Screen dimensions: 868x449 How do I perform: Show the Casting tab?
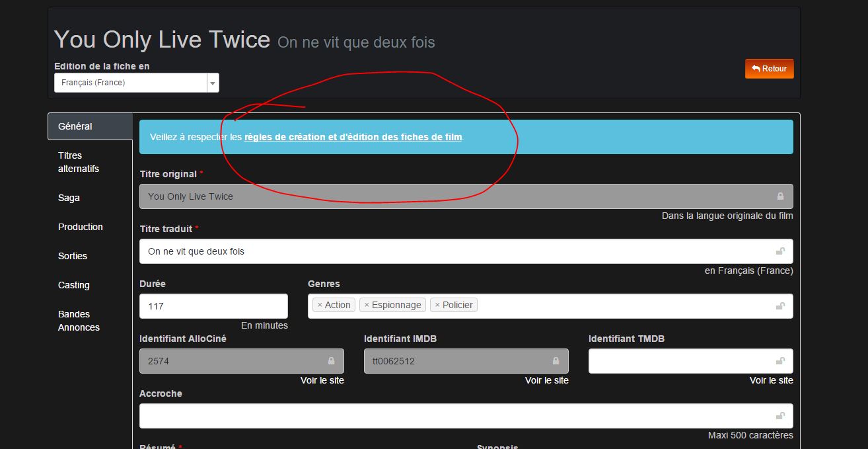tap(90, 285)
